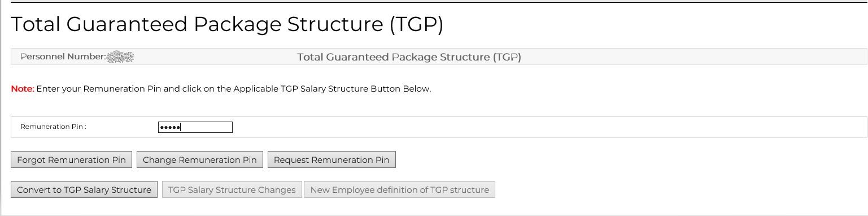Click Convert to TGP Salary Structure
This screenshot has height=216, width=868.
pyautogui.click(x=84, y=189)
